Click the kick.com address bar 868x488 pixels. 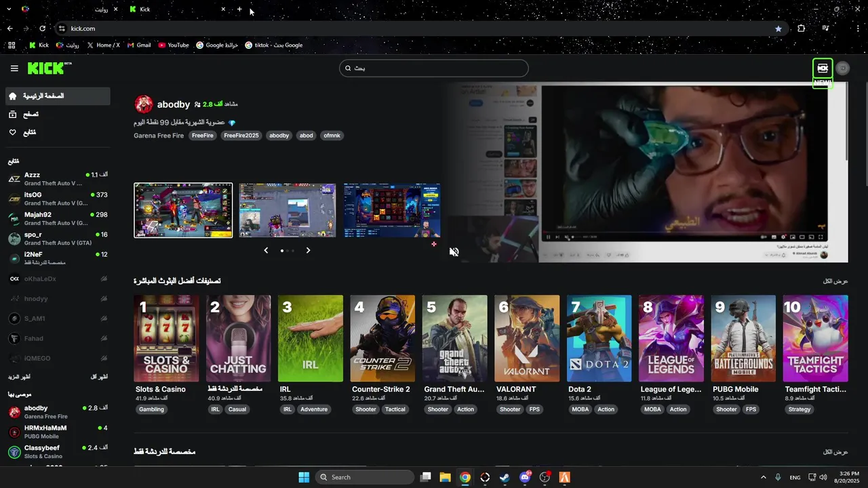(x=420, y=28)
